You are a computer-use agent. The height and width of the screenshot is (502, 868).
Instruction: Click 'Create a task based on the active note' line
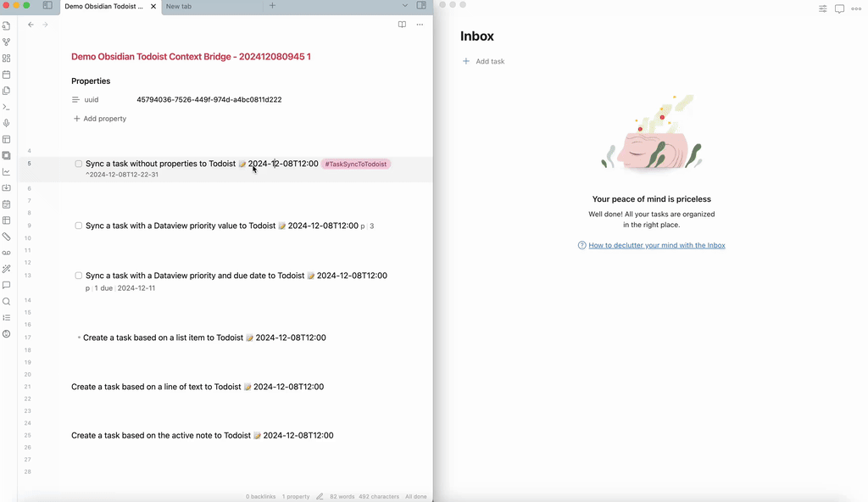tap(202, 436)
